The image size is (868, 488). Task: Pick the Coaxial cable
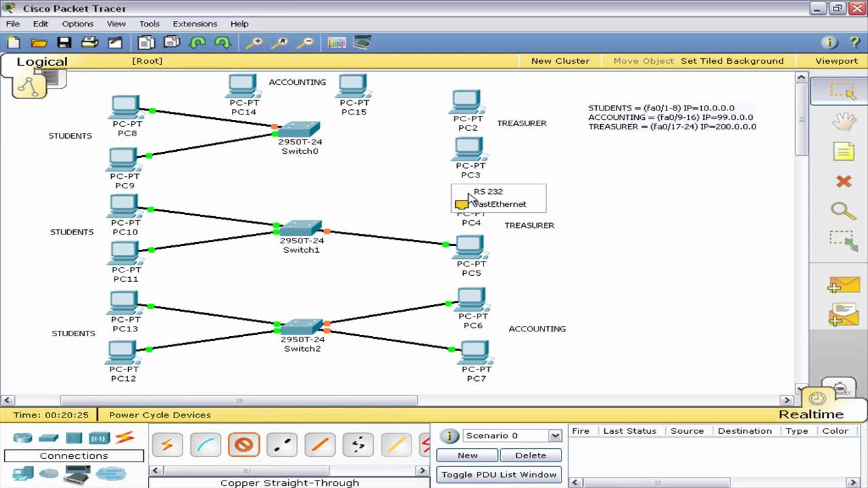(397, 445)
